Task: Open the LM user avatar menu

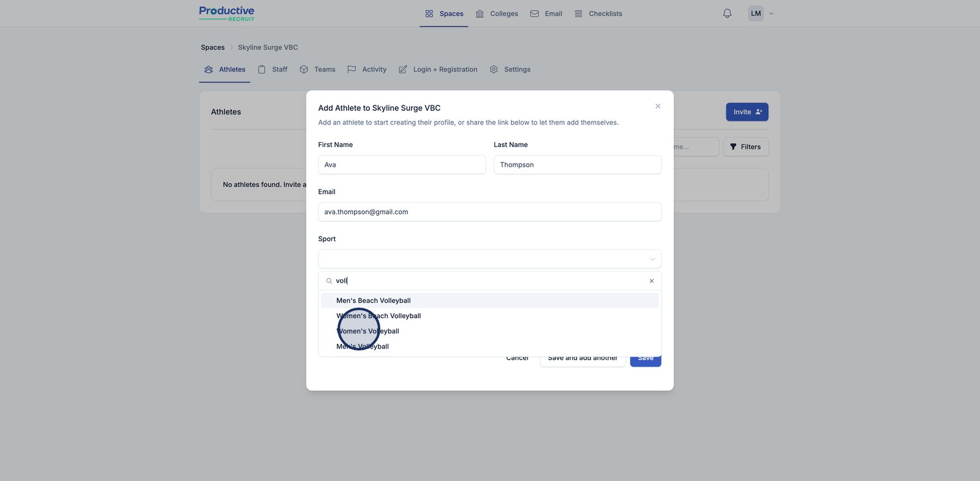Action: click(756, 13)
